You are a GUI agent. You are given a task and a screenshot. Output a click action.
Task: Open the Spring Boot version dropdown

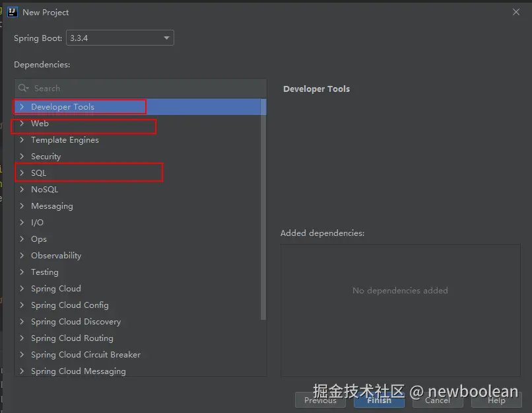click(x=119, y=38)
